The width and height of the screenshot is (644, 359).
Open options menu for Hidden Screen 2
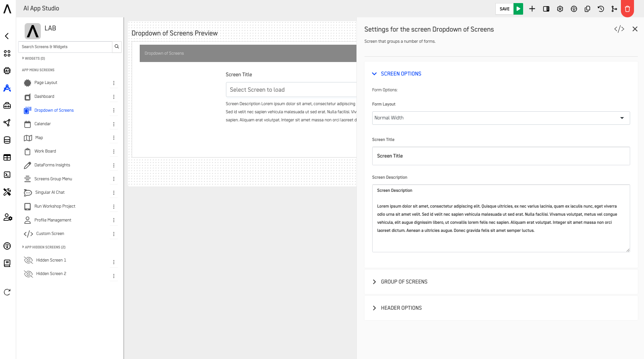[114, 276]
